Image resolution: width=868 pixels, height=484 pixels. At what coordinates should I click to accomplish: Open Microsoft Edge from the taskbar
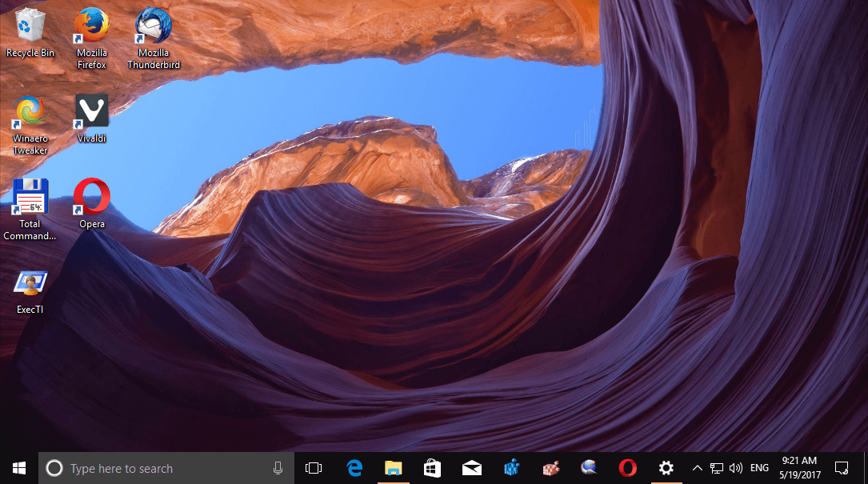point(354,468)
